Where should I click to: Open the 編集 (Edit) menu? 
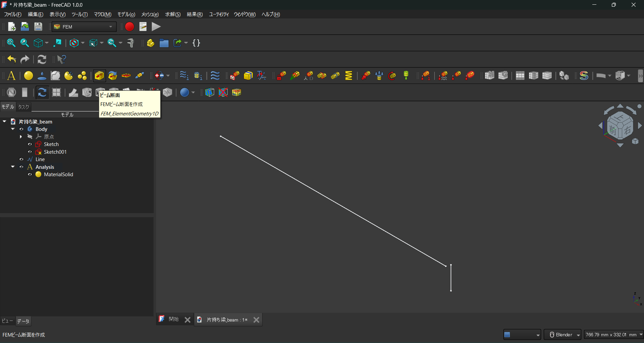36,14
